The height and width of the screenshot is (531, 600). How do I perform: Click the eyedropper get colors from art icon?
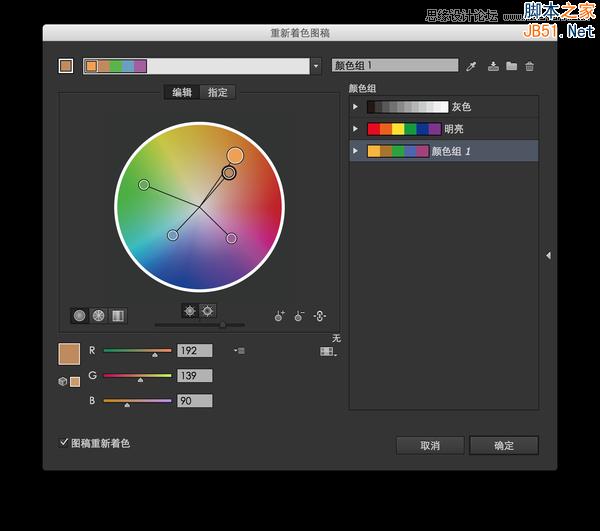tap(471, 66)
